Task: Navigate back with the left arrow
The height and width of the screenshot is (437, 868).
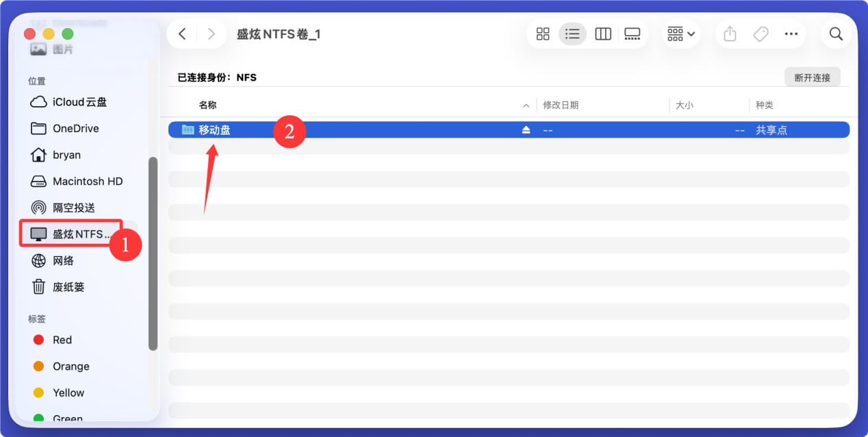Action: pyautogui.click(x=182, y=33)
